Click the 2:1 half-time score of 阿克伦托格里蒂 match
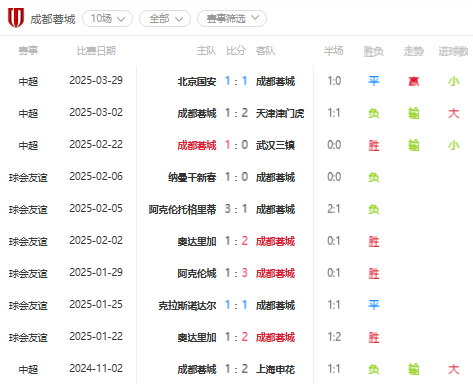Screen dimensions: 473x384 [334, 209]
